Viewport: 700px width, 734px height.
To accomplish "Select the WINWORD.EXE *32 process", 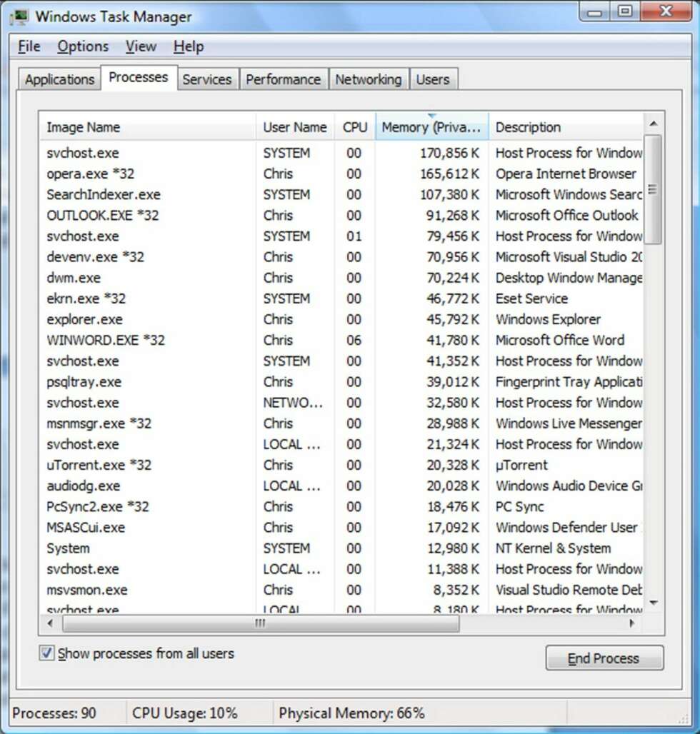I will click(341, 341).
